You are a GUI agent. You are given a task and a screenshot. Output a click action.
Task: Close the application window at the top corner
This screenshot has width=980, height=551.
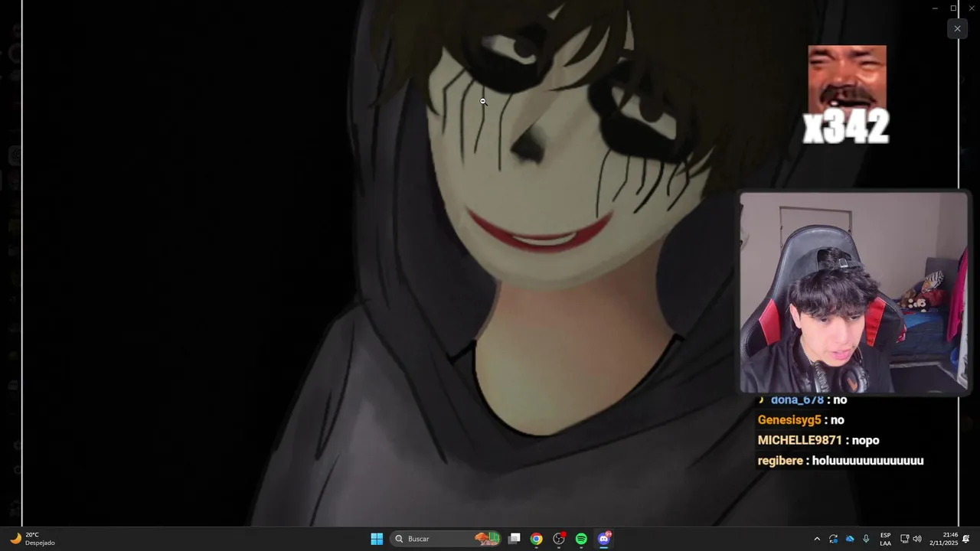(972, 8)
